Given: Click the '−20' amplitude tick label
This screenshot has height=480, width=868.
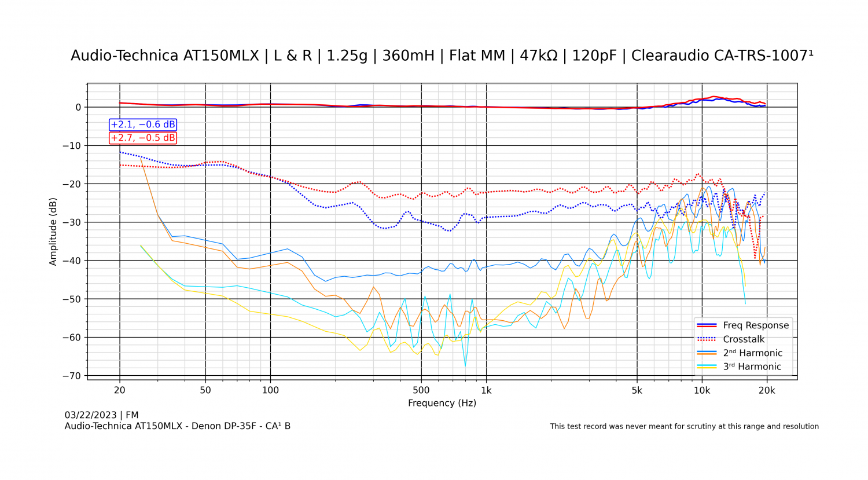Looking at the screenshot, I should point(72,184).
